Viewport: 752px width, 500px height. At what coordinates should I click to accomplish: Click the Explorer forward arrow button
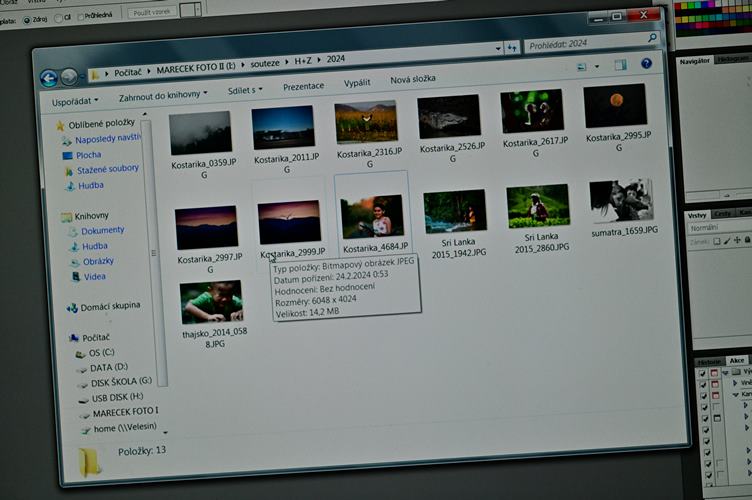click(x=69, y=77)
